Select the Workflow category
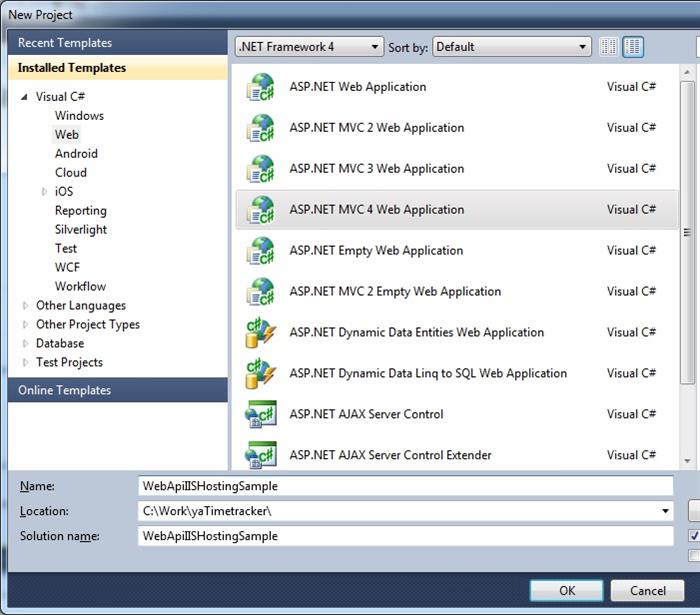 (x=80, y=286)
